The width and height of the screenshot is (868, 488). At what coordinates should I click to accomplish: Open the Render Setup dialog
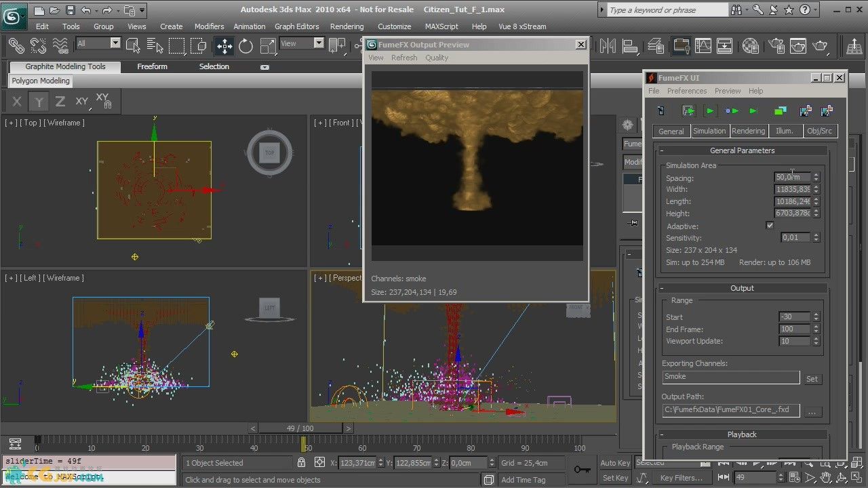coord(776,45)
